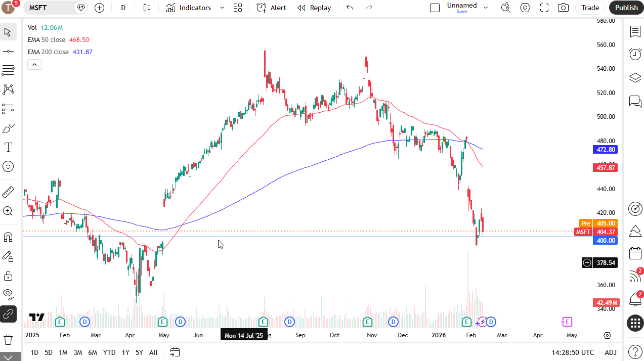Open forecasting and measurement tools
The height and width of the screenshot is (361, 644).
coord(8,109)
